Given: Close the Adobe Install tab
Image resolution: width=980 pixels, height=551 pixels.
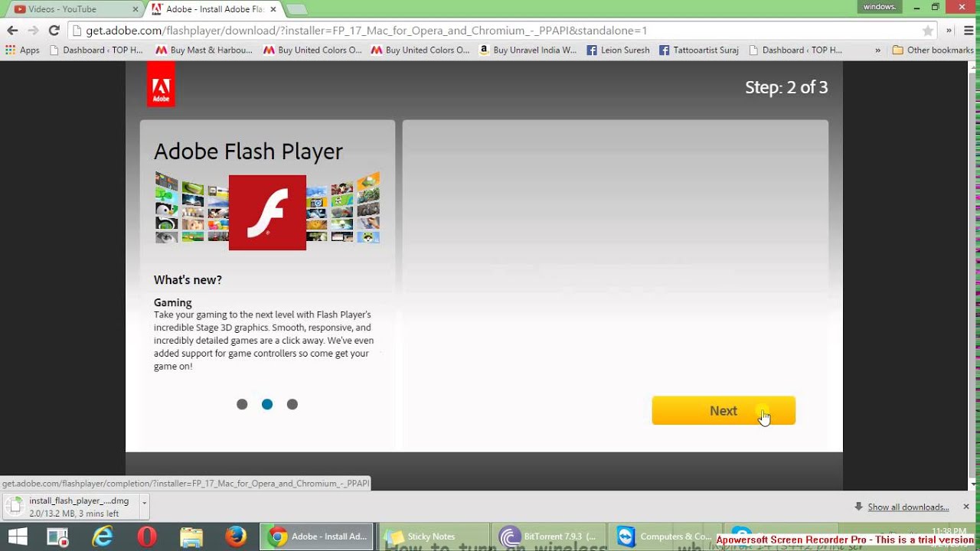Looking at the screenshot, I should (273, 9).
